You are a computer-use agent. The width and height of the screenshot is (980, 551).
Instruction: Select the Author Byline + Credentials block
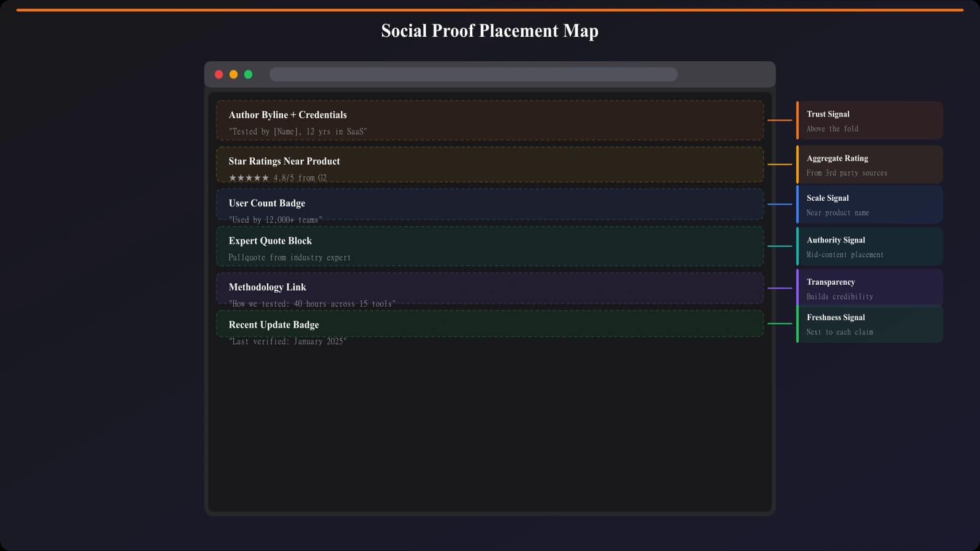[x=489, y=120]
